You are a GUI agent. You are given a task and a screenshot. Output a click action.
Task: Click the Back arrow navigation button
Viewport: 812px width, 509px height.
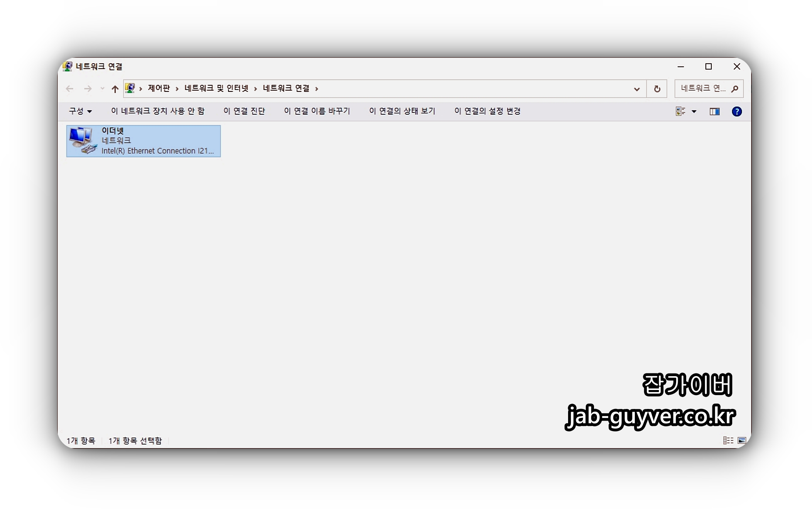click(x=69, y=89)
